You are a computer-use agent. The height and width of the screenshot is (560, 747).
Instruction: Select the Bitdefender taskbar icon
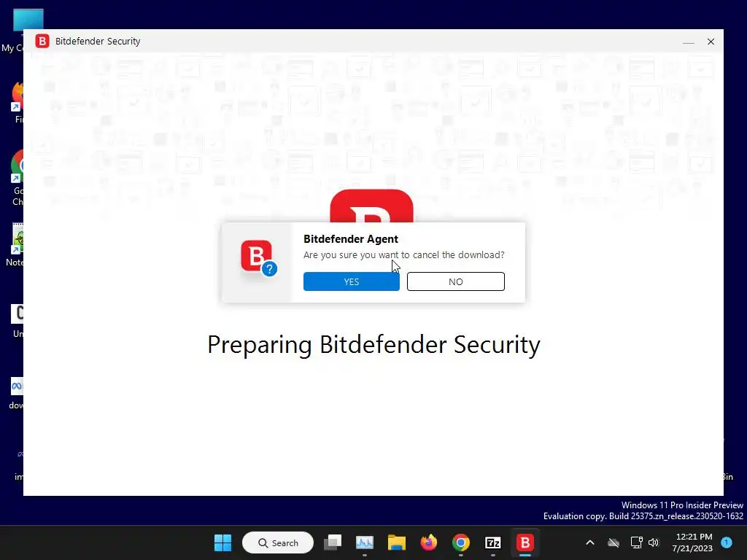tap(525, 542)
